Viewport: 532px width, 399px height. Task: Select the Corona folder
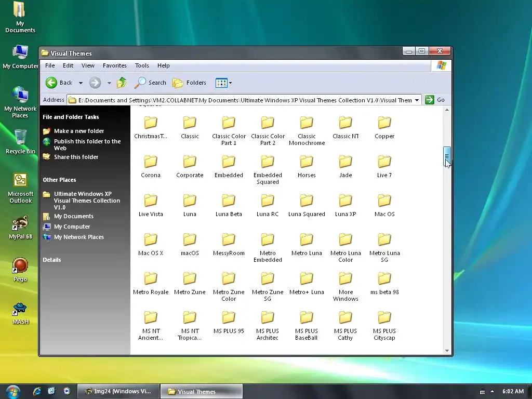coord(151,167)
